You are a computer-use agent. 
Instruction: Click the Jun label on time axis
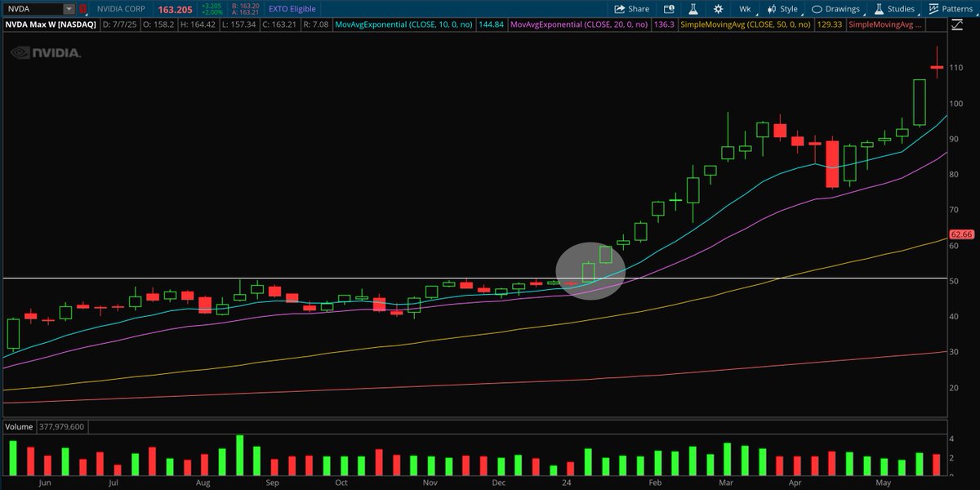[44, 483]
